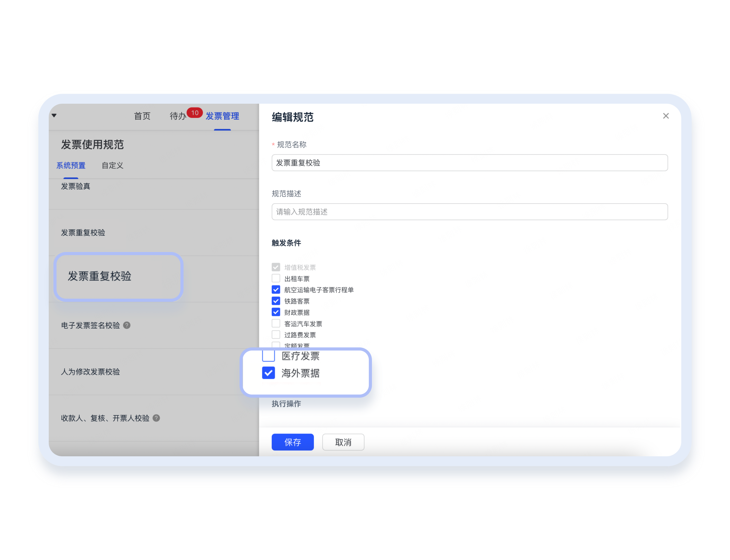Click the red 10 badge on 待办
The height and width of the screenshot is (560, 730).
point(195,113)
